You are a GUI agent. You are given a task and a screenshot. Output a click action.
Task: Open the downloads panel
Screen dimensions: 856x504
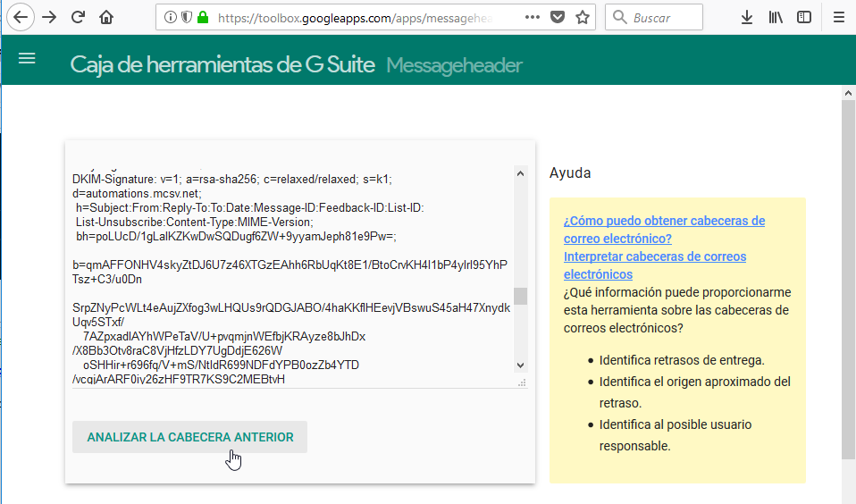747,18
